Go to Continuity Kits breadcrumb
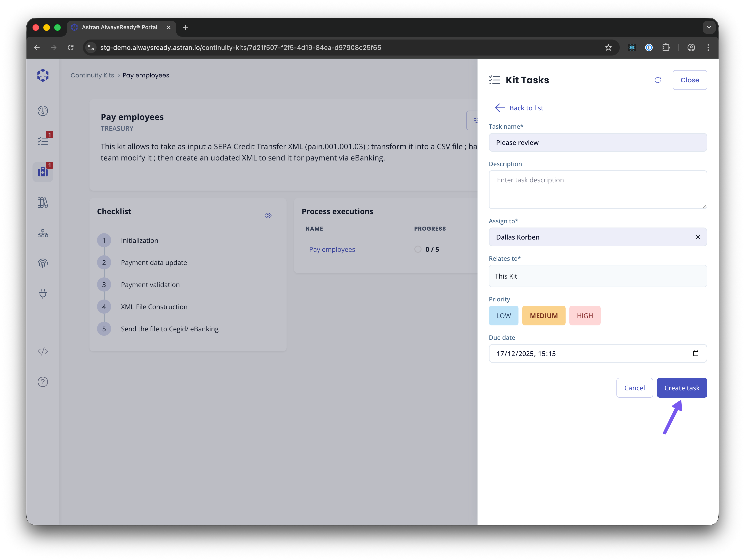 coord(92,75)
